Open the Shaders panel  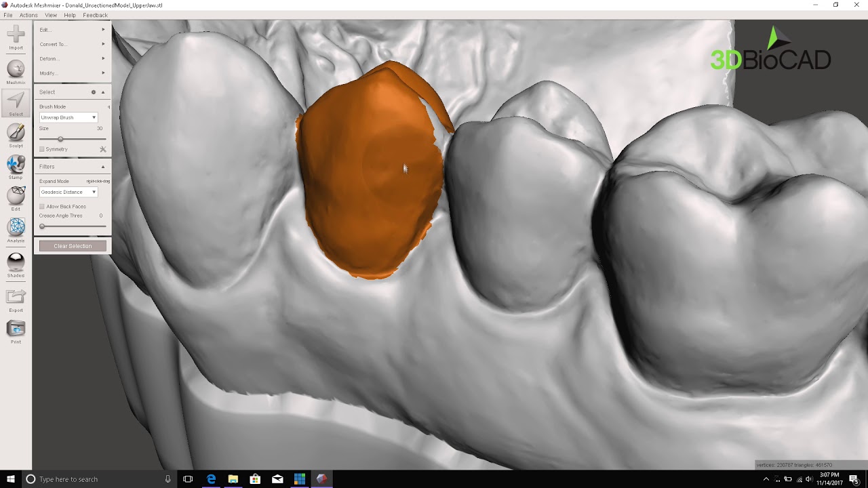pyautogui.click(x=16, y=262)
